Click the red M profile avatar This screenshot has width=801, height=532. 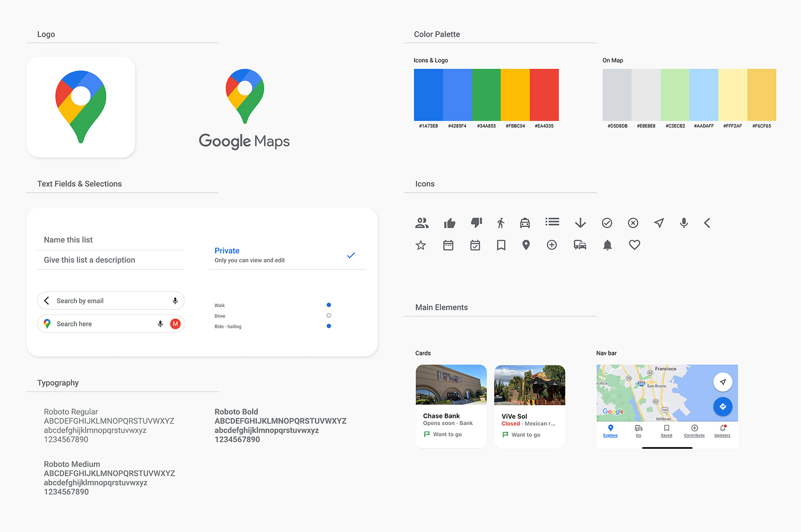pyautogui.click(x=175, y=324)
